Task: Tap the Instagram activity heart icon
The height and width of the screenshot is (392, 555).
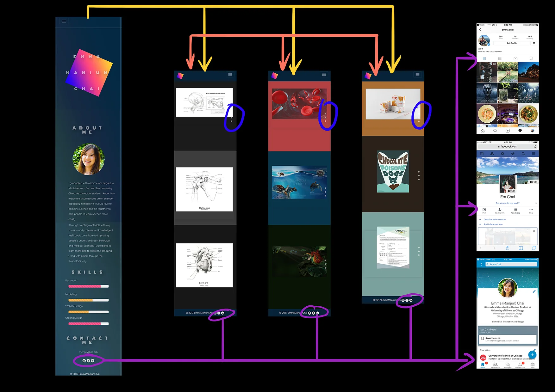Action: (520, 131)
